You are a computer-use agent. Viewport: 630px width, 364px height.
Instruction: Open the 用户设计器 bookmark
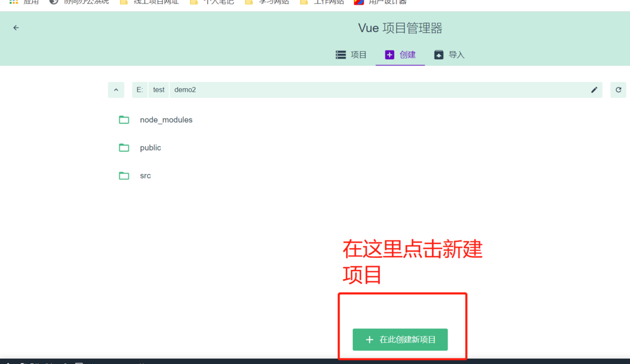[x=380, y=2]
